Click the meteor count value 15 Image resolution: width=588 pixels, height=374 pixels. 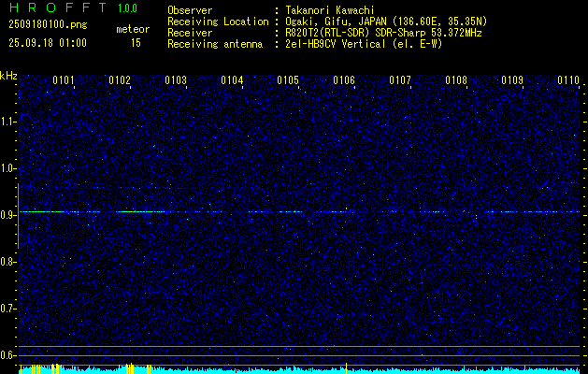click(x=136, y=43)
